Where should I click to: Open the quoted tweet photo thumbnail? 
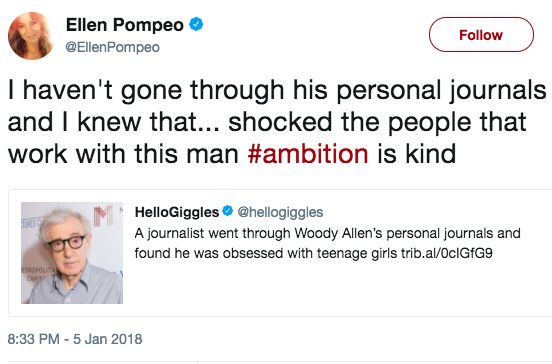tap(72, 253)
